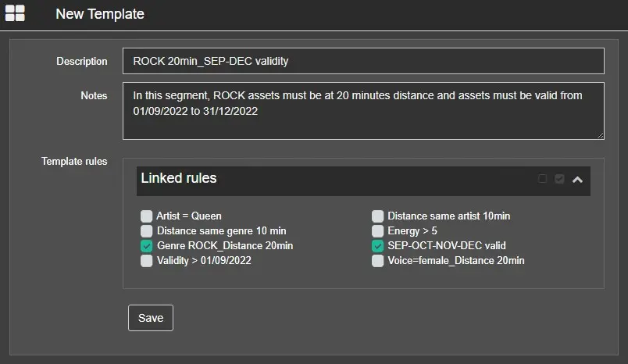Image resolution: width=628 pixels, height=364 pixels.
Task: Click into the Description text field
Action: click(x=363, y=61)
